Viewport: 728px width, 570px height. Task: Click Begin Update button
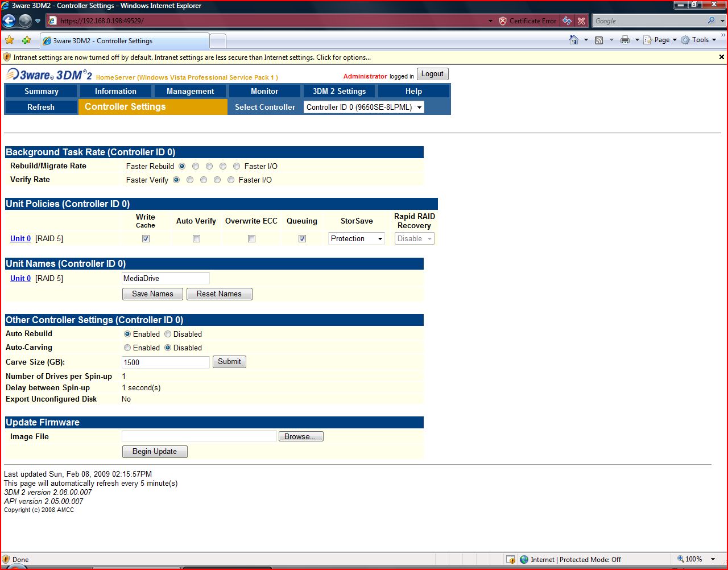pos(155,451)
